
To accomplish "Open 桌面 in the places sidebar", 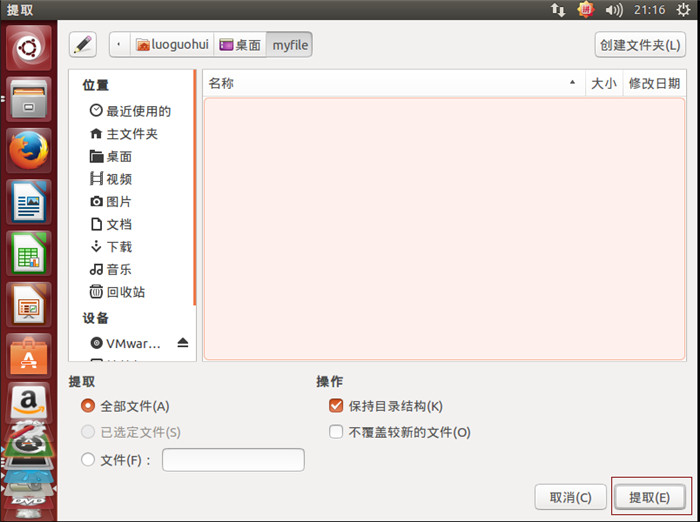I will [x=111, y=156].
